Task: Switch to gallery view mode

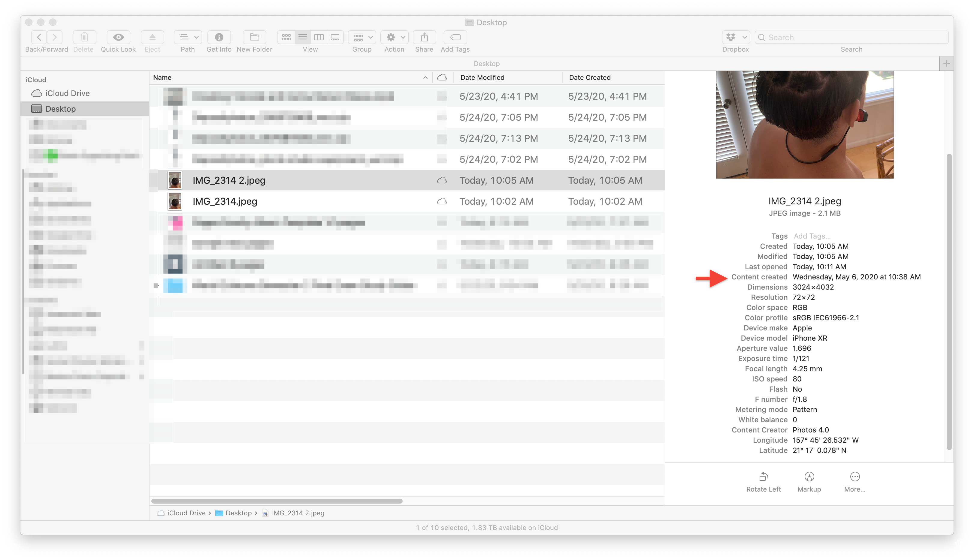Action: (x=335, y=37)
